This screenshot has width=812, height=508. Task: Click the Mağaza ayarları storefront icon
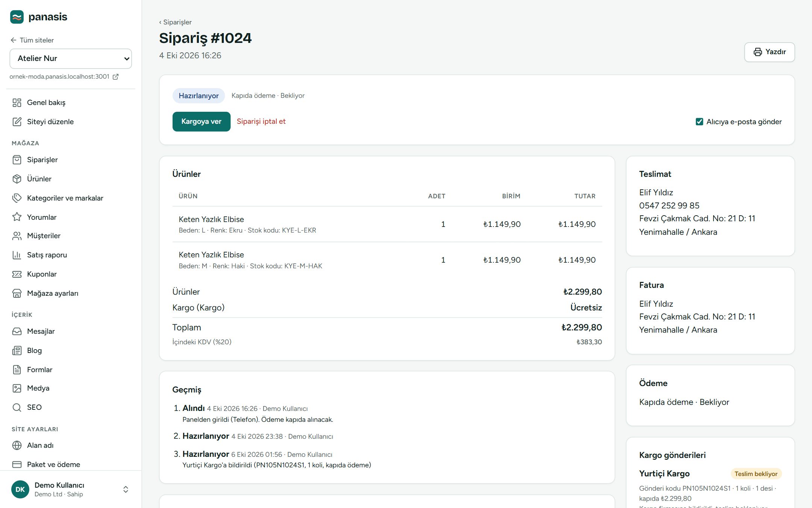point(17,294)
